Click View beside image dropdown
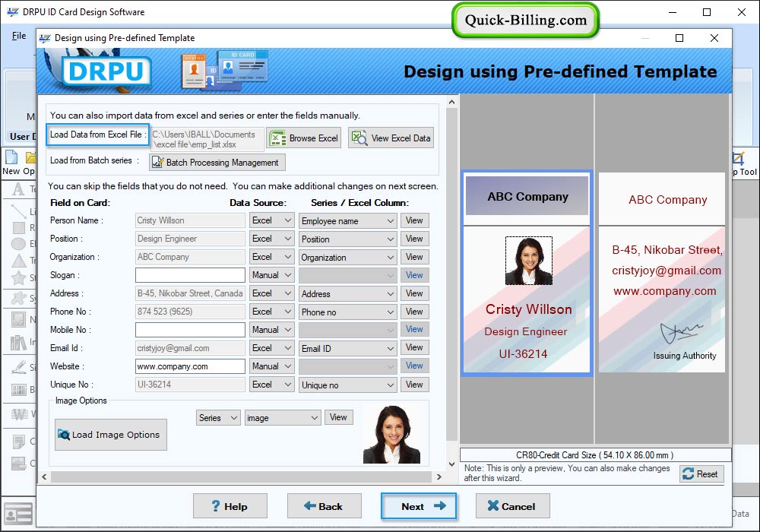The image size is (760, 532). [x=338, y=417]
